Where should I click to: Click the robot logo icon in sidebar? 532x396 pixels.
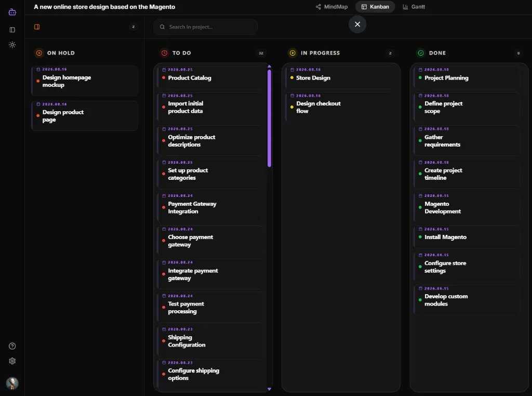[x=12, y=12]
